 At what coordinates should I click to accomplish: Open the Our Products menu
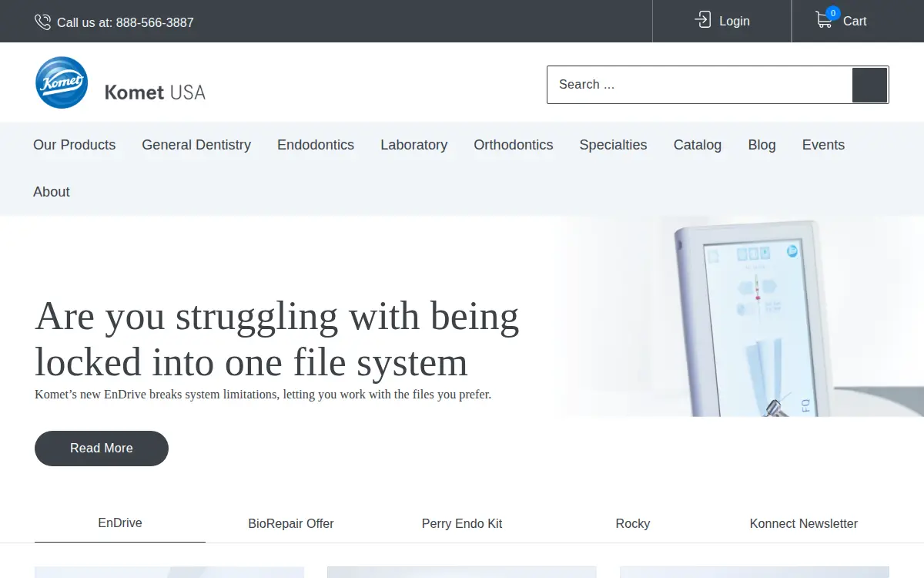[75, 145]
